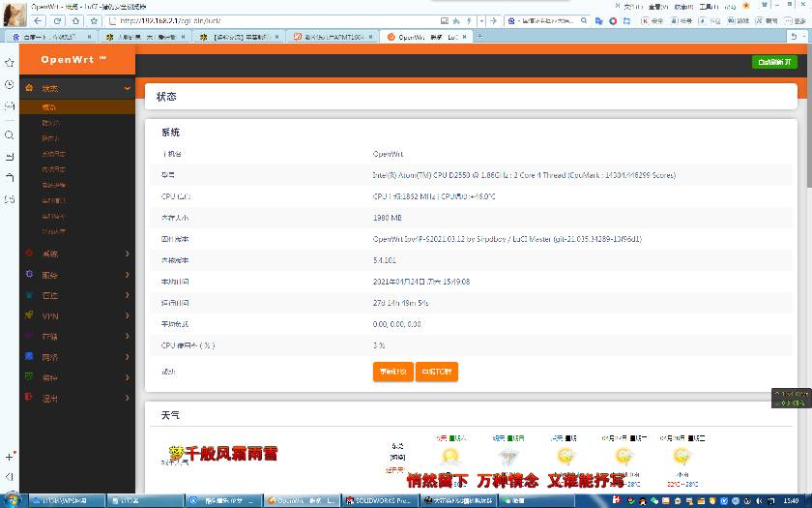The width and height of the screenshot is (812, 508).
Task: Click the user avatar picture in browser
Action: click(15, 14)
